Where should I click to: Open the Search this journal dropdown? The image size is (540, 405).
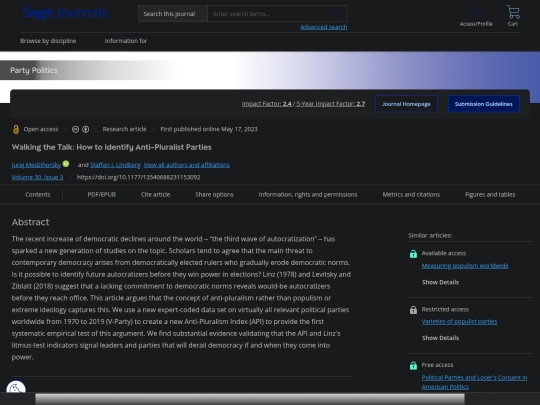173,14
